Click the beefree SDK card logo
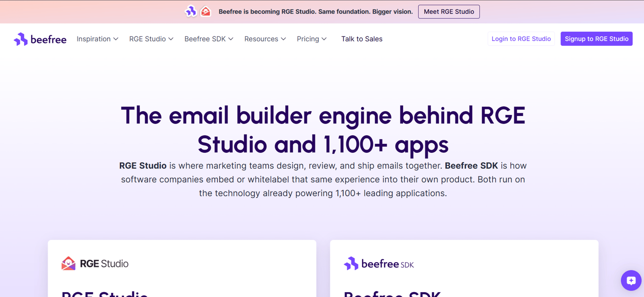The image size is (644, 297). 379,264
